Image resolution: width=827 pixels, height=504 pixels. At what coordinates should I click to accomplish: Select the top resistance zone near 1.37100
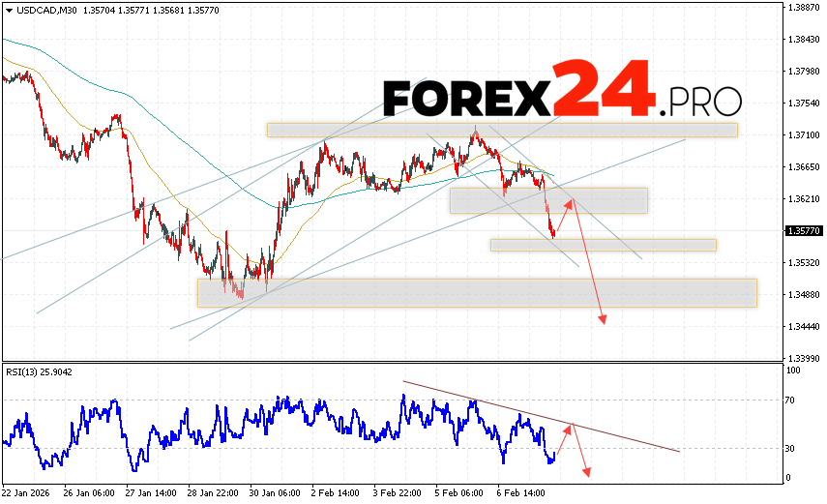(501, 130)
